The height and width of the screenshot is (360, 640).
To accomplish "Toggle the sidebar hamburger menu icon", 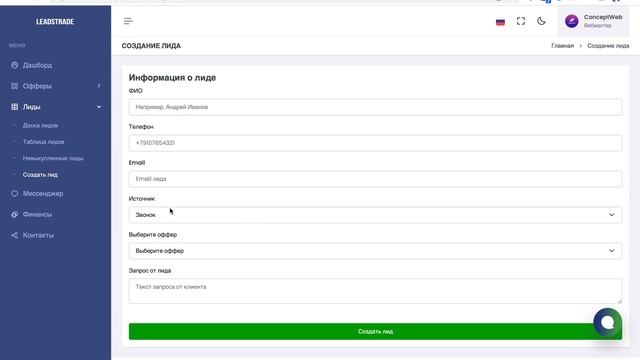I will [x=128, y=21].
